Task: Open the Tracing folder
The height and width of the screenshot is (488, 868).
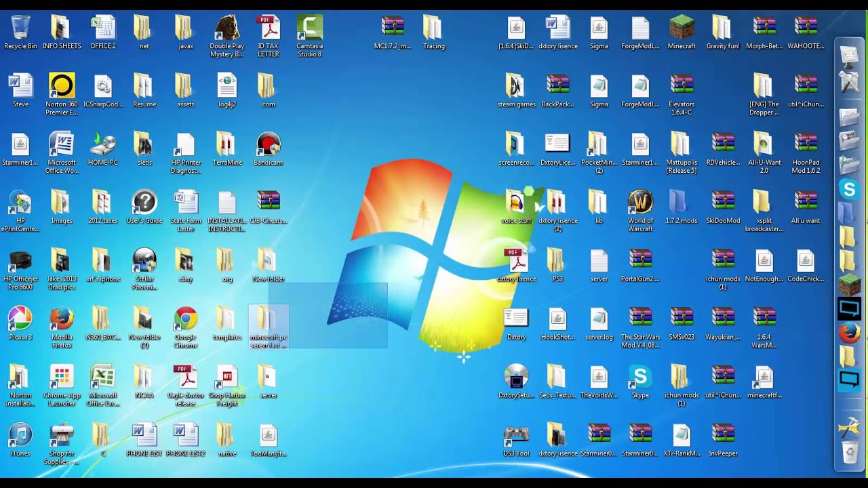Action: click(433, 33)
